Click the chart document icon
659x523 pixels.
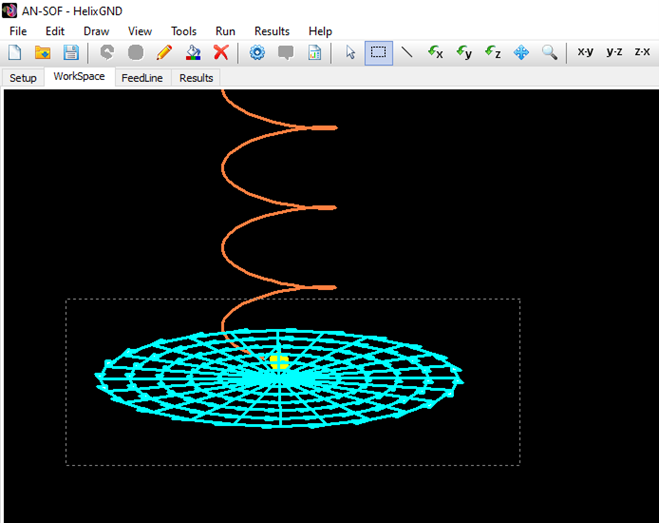(314, 53)
